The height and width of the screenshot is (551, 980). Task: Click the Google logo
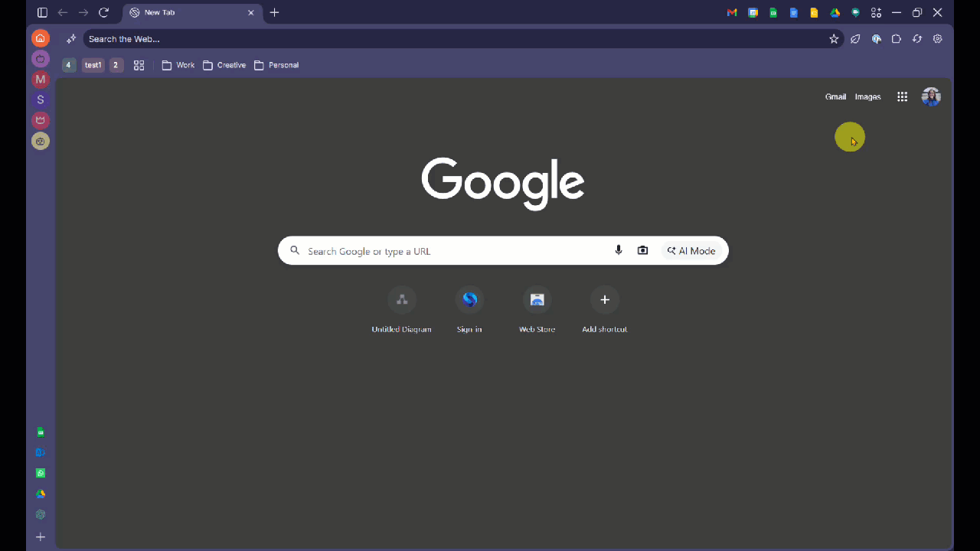pos(503,183)
